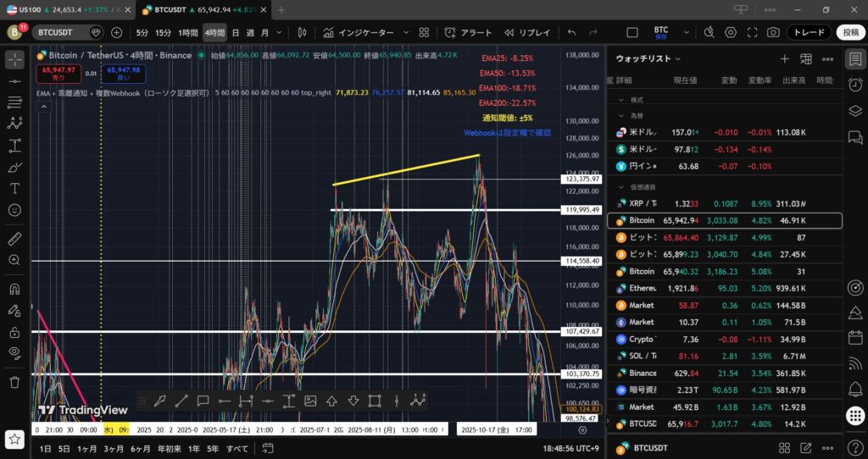Delete drawings with the trash icon

pos(14,382)
